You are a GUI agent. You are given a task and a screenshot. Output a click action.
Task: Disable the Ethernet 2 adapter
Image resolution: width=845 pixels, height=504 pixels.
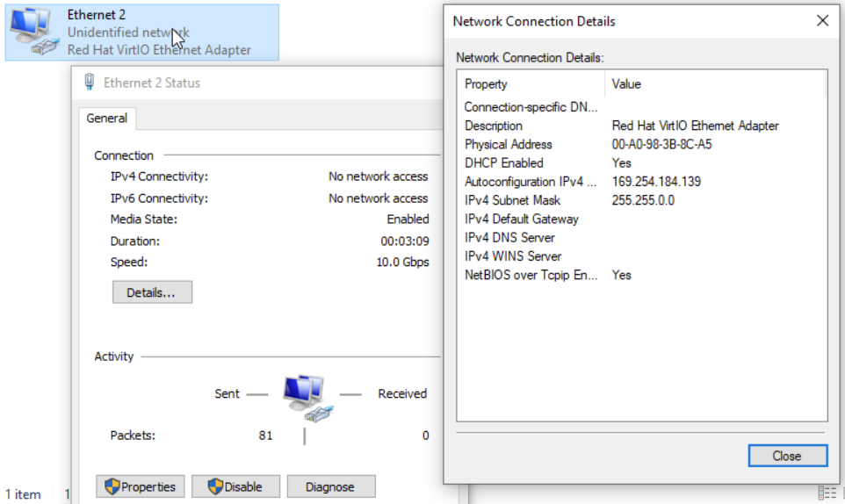click(235, 486)
